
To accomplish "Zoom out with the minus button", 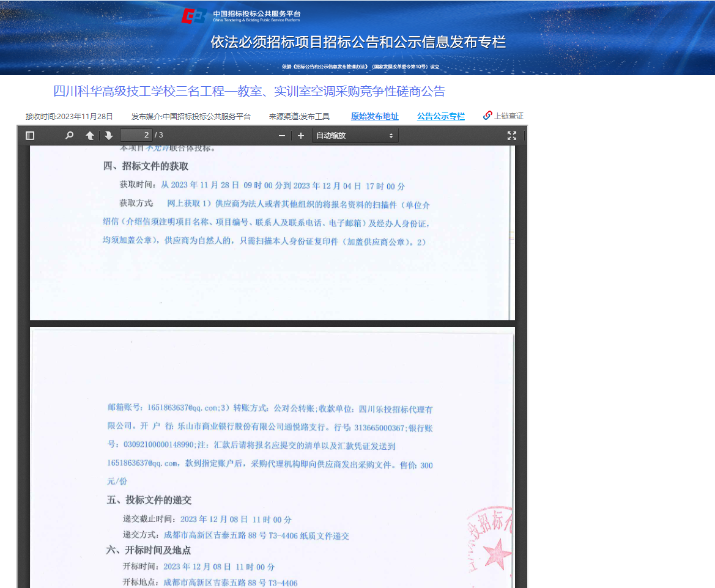I will 282,135.
